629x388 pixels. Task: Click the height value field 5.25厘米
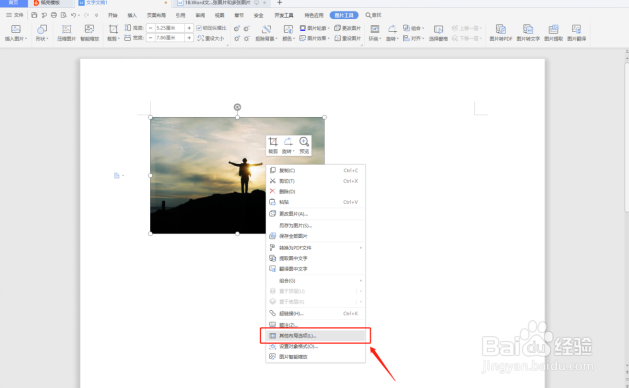point(169,28)
